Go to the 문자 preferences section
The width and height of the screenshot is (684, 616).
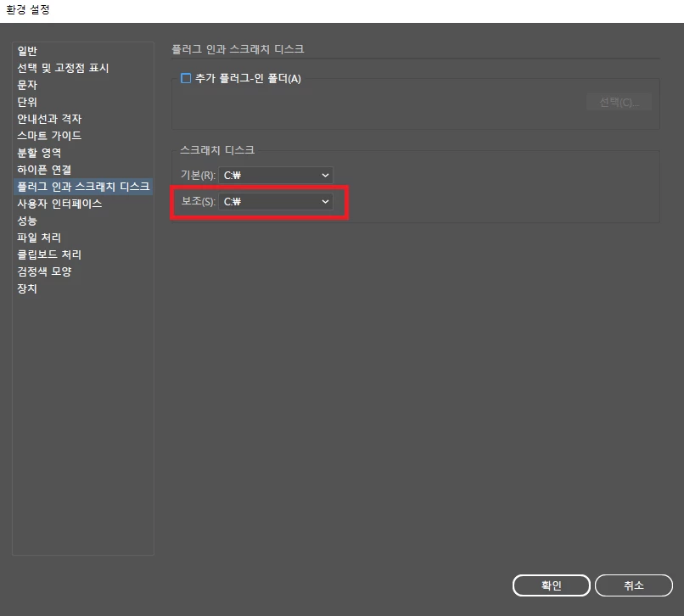pos(27,85)
